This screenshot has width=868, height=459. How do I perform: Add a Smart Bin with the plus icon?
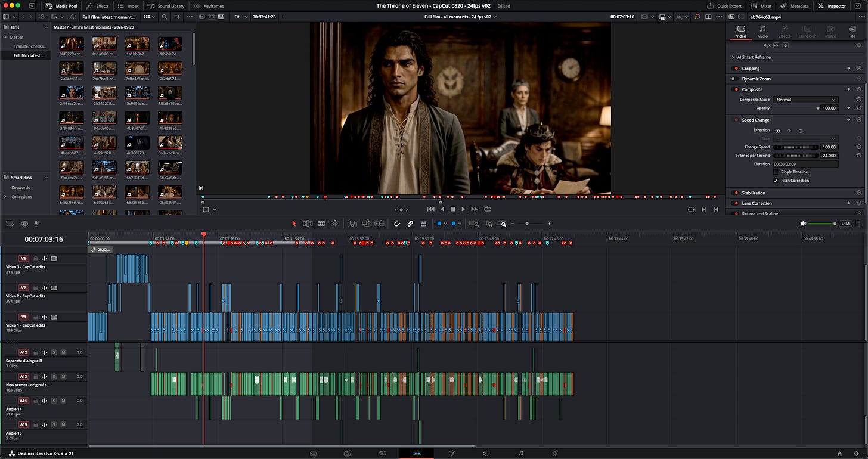coord(46,178)
